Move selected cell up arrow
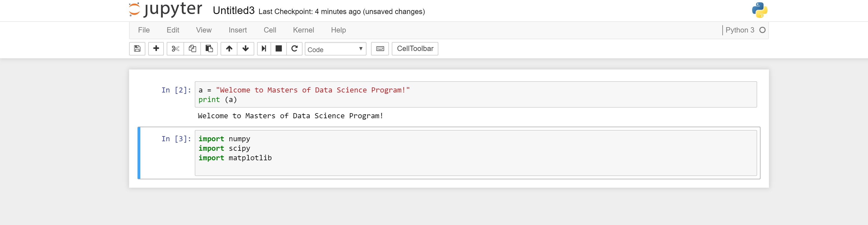Image resolution: width=868 pixels, height=225 pixels. pyautogui.click(x=229, y=49)
